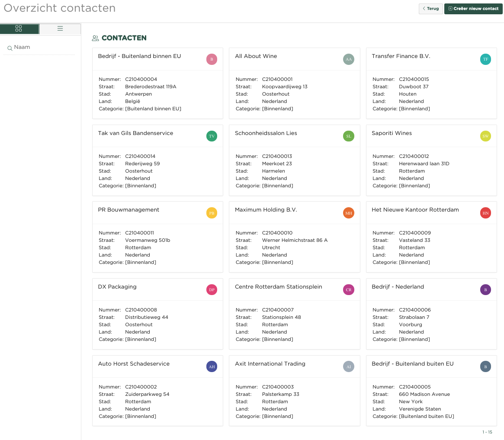
Task: Focus the Naam search field
Action: tap(42, 47)
